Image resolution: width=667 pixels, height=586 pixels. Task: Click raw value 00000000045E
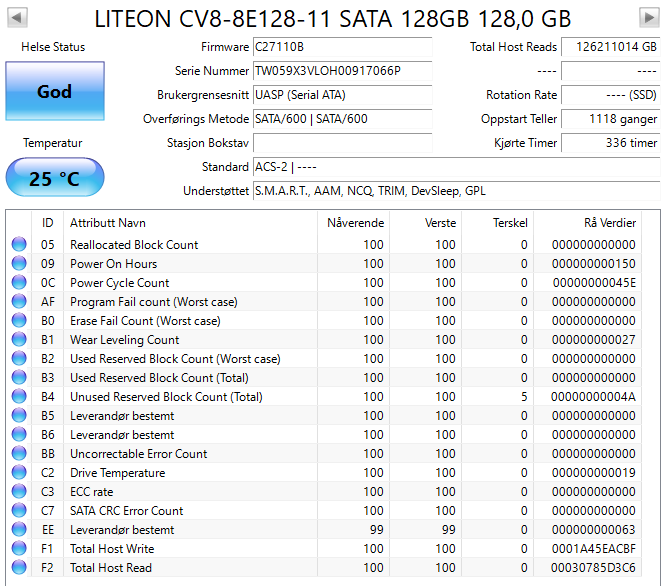[x=594, y=282]
